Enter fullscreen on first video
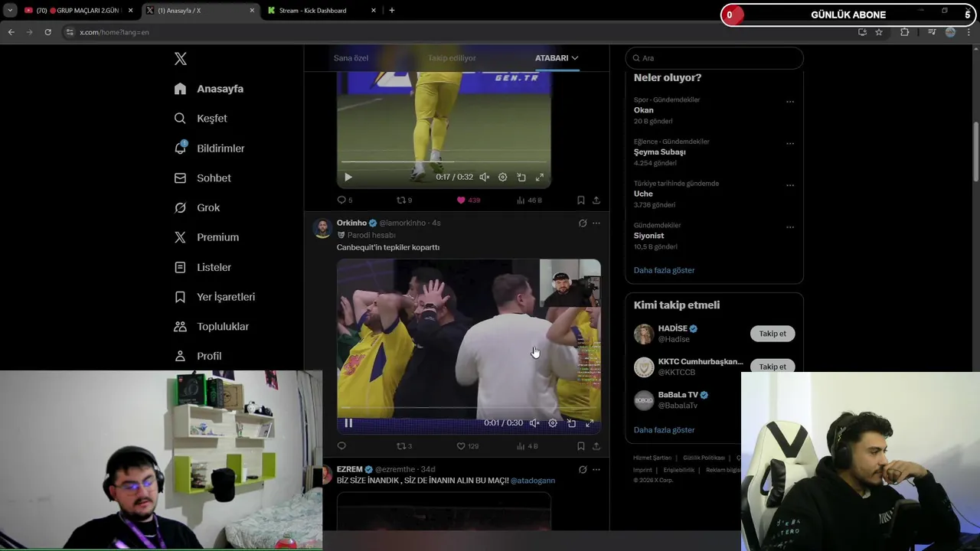Image resolution: width=980 pixels, height=551 pixels. [540, 177]
